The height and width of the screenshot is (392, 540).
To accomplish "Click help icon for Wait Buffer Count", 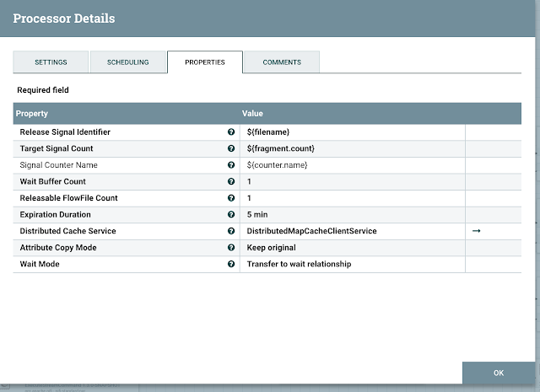I will point(231,181).
